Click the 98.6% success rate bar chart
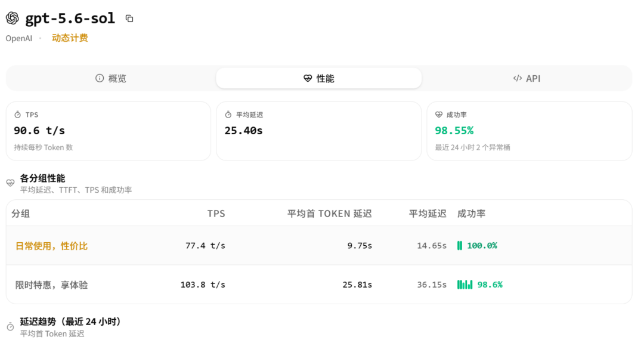 465,285
